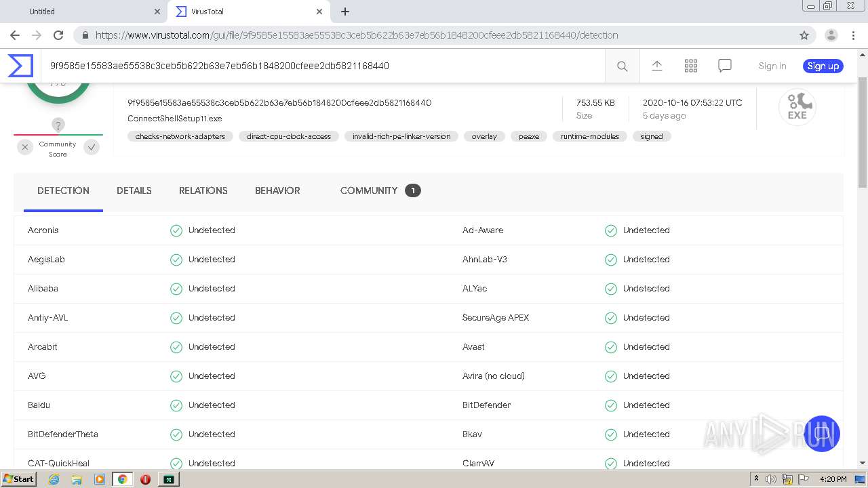Click the 2020-10-16 07:53:22 UTC timestamp

coord(692,103)
